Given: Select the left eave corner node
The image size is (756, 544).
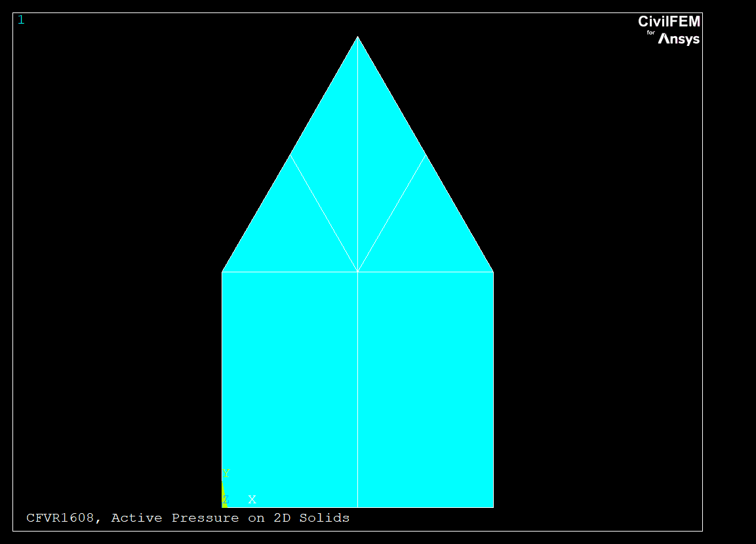Looking at the screenshot, I should coord(222,272).
